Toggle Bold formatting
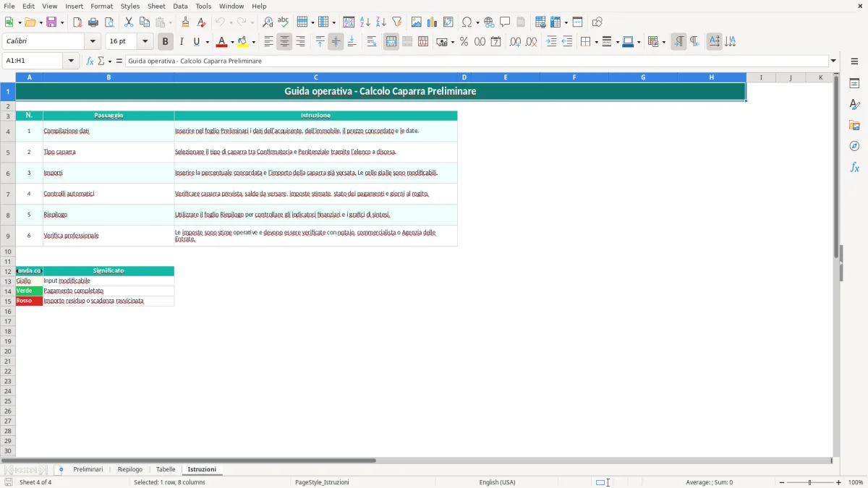 (166, 42)
